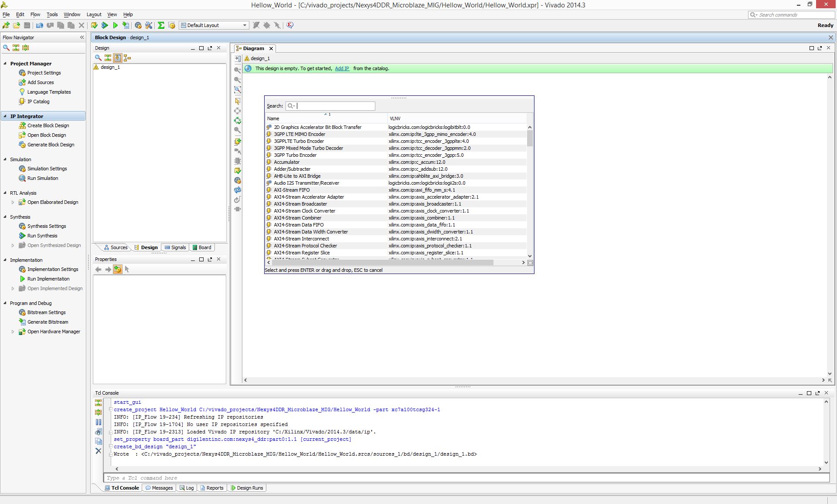Expand Open Hardware Manager tree node
Viewport: 837px width, 504px height.
pyautogui.click(x=13, y=331)
